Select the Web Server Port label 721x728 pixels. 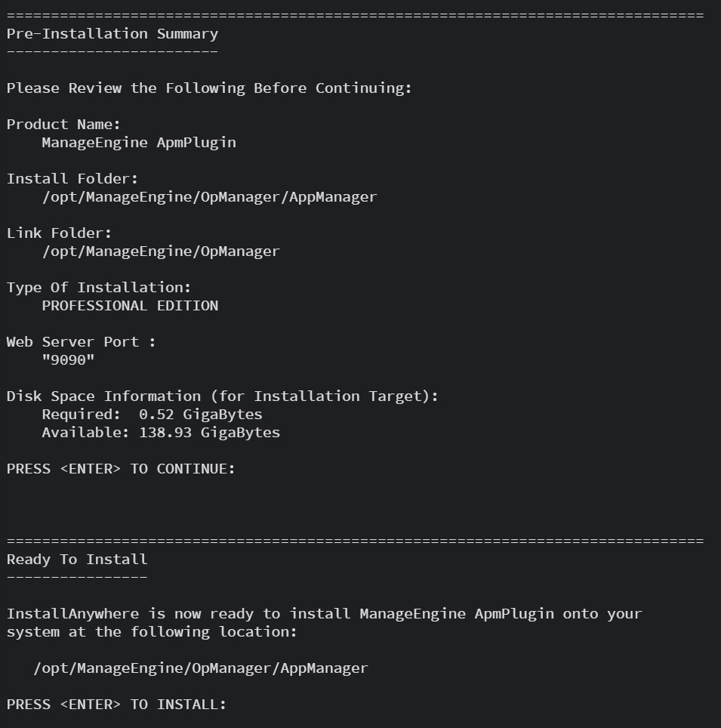click(82, 341)
